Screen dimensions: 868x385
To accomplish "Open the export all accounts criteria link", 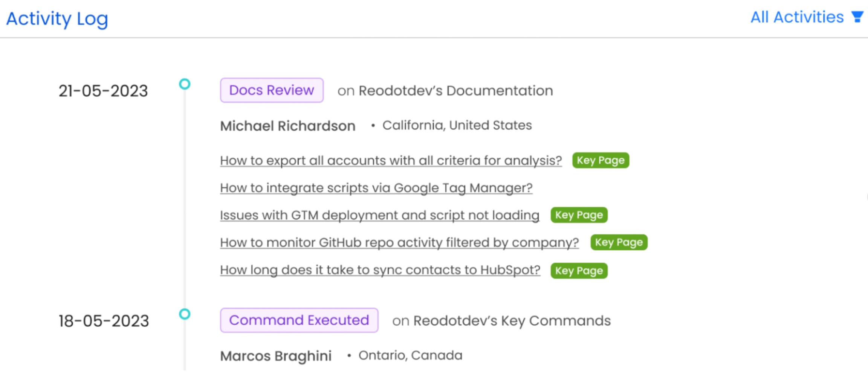I will (x=391, y=161).
